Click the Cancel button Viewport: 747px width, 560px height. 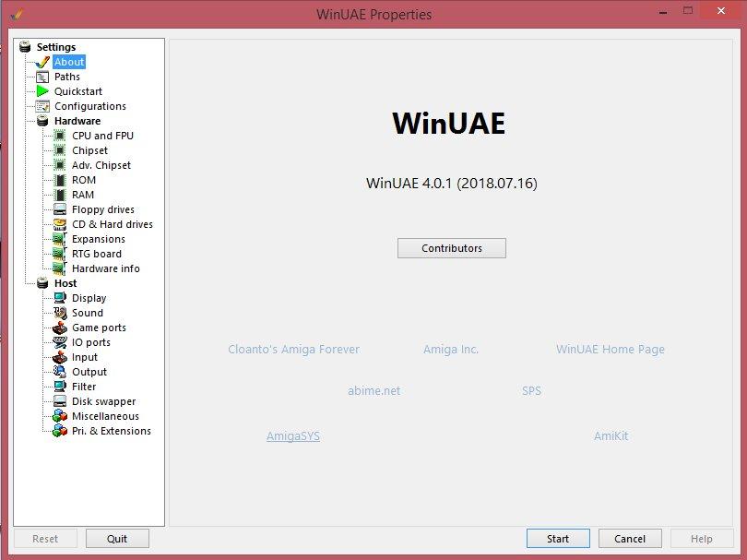(x=630, y=539)
